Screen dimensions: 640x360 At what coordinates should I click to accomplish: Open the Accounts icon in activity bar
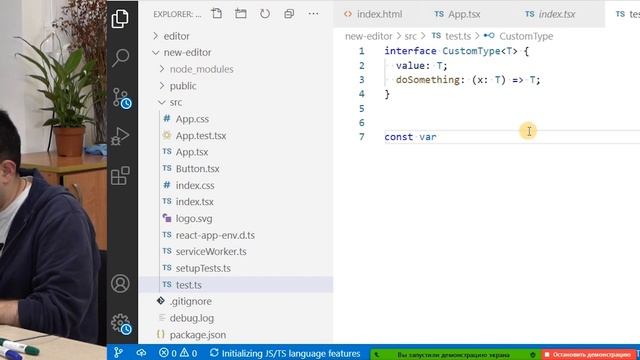click(120, 283)
